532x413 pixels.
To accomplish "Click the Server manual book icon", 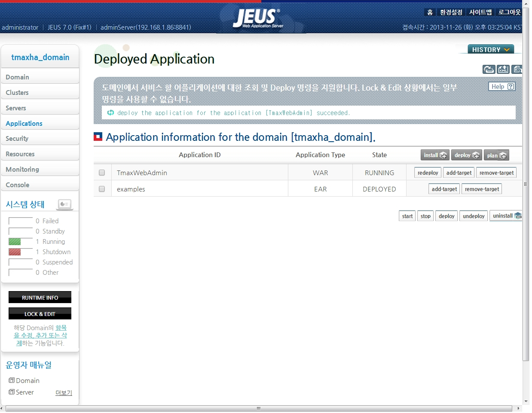I will (x=12, y=392).
